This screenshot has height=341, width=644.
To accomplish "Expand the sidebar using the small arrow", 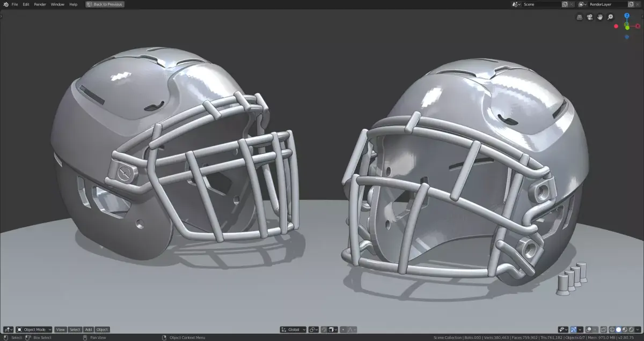I will click(x=642, y=17).
